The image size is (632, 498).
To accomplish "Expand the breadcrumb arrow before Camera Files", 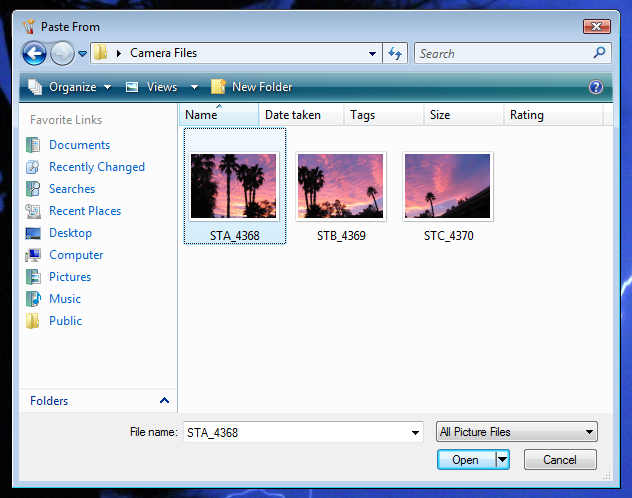I will [x=118, y=53].
